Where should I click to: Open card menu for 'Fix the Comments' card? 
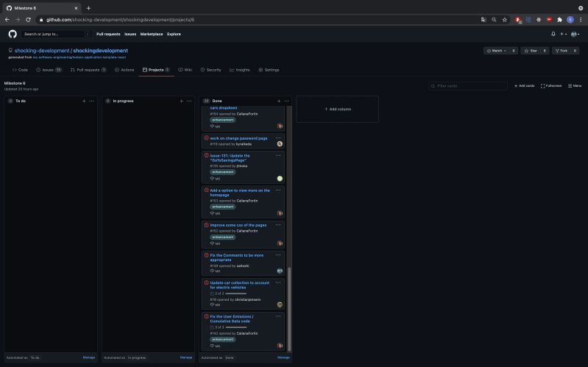tap(278, 255)
